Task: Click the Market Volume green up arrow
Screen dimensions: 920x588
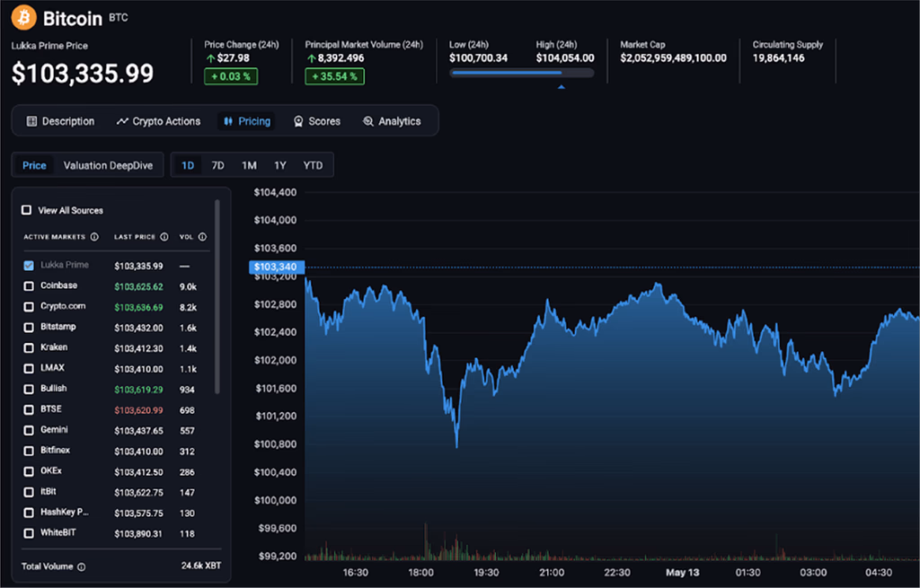Action: click(312, 58)
